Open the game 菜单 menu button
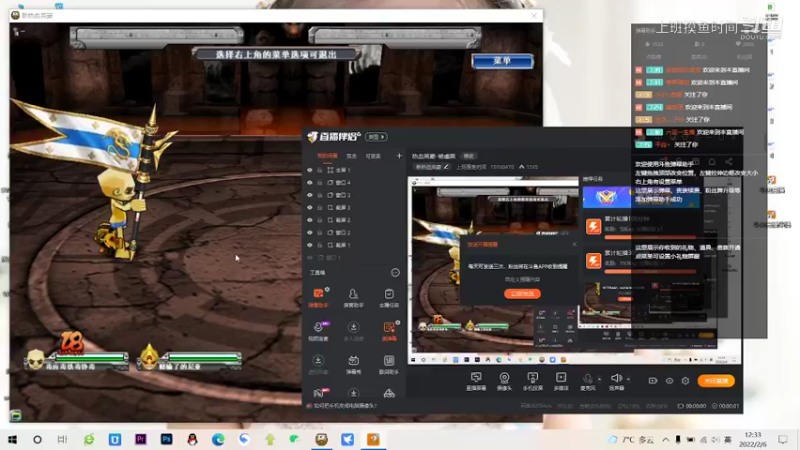This screenshot has width=800, height=450. click(x=503, y=61)
